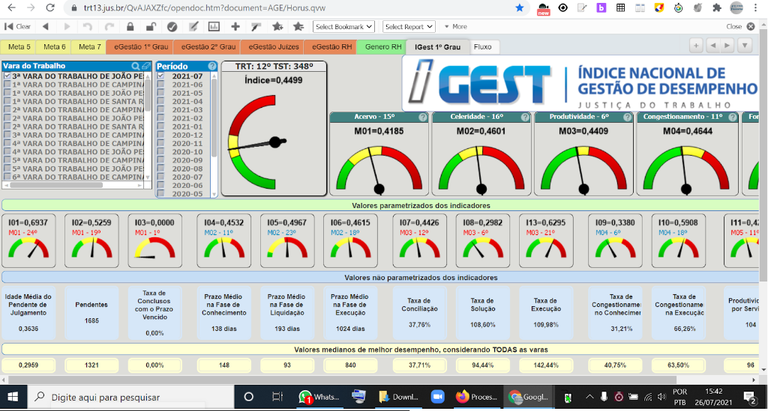Unlock selections with open padlock icon
Viewport: 768px width, 411px height.
(151, 26)
